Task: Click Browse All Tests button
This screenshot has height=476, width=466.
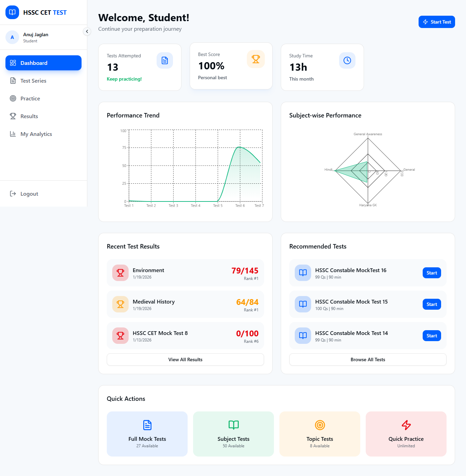Action: 368,360
